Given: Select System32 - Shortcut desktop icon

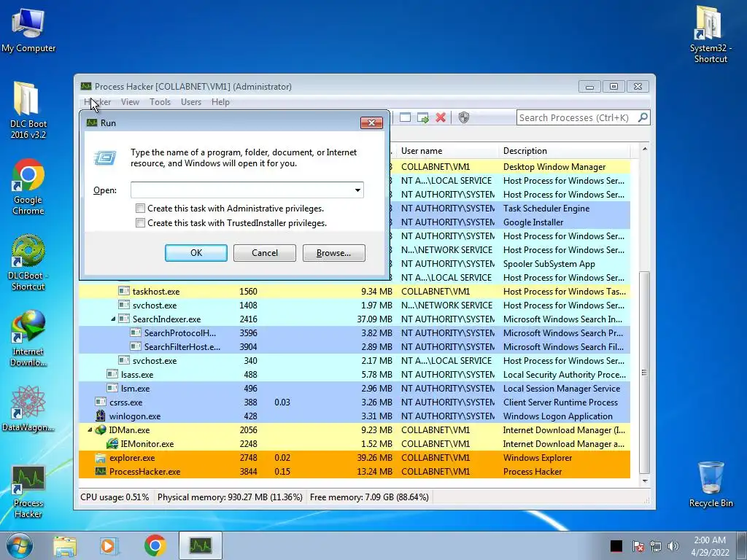Looking at the screenshot, I should click(711, 34).
